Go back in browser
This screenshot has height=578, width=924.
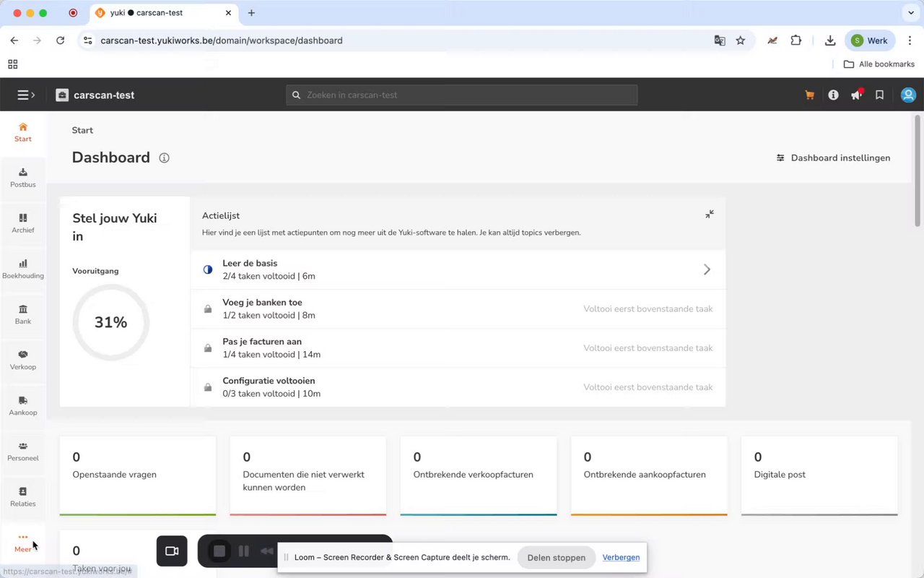(x=14, y=40)
